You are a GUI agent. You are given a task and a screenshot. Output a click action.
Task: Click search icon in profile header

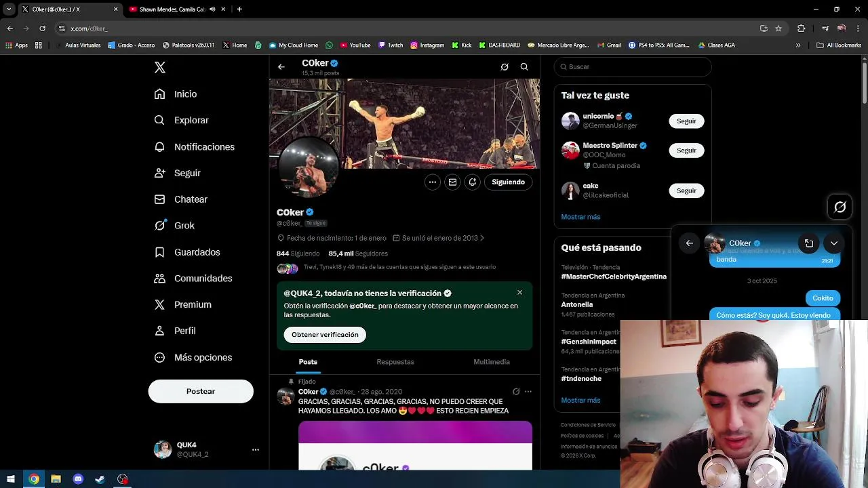click(524, 66)
